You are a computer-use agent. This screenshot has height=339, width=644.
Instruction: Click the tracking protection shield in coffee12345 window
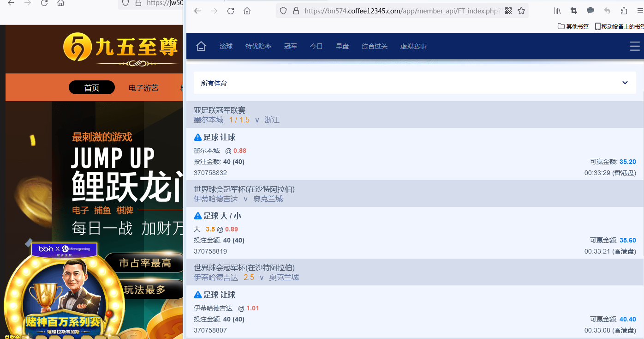284,11
